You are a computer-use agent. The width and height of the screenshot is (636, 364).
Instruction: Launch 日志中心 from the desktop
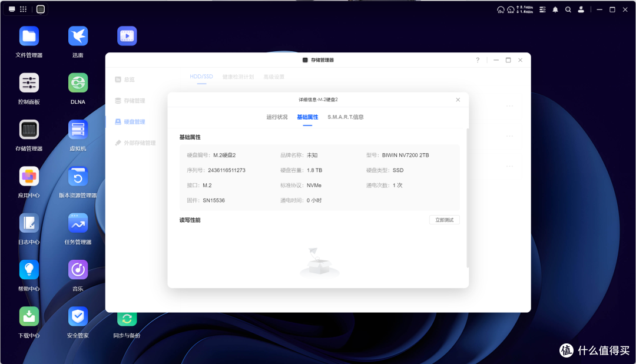coord(29,223)
